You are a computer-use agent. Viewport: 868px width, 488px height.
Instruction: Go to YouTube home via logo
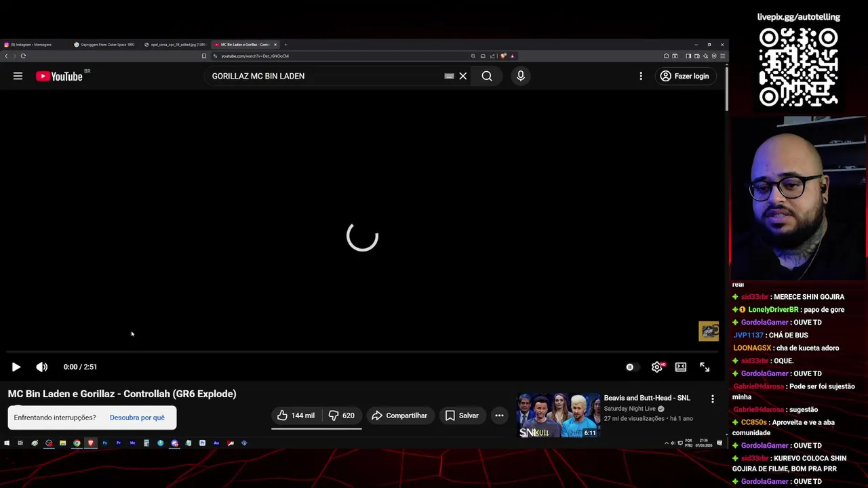tap(60, 76)
